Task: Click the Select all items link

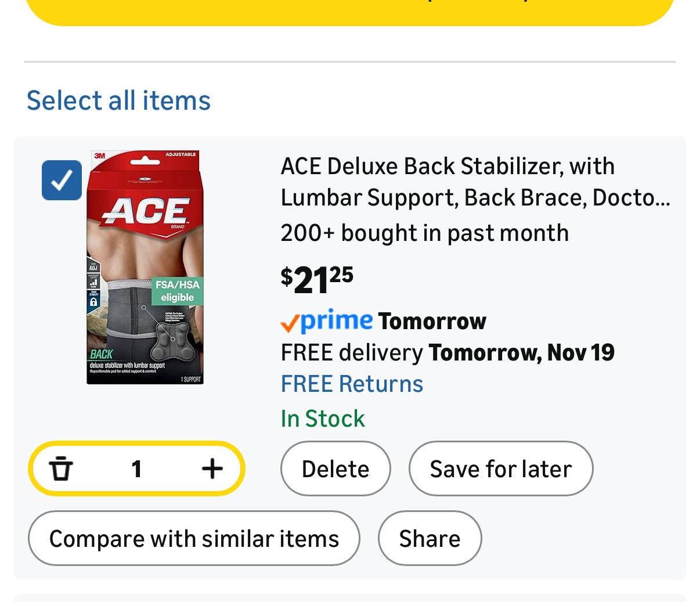Action: pyautogui.click(x=118, y=100)
